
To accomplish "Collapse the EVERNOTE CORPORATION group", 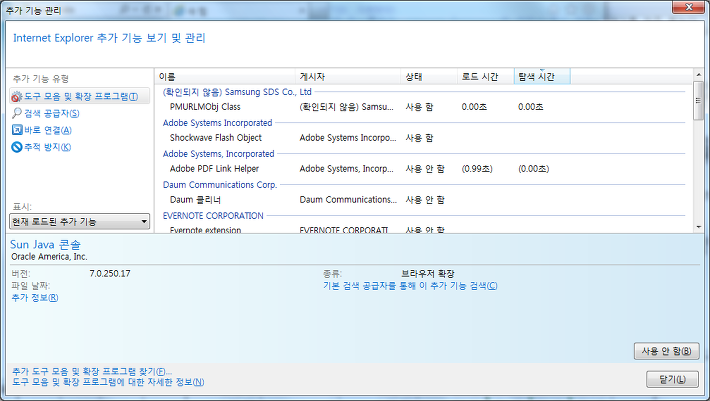I will (213, 216).
